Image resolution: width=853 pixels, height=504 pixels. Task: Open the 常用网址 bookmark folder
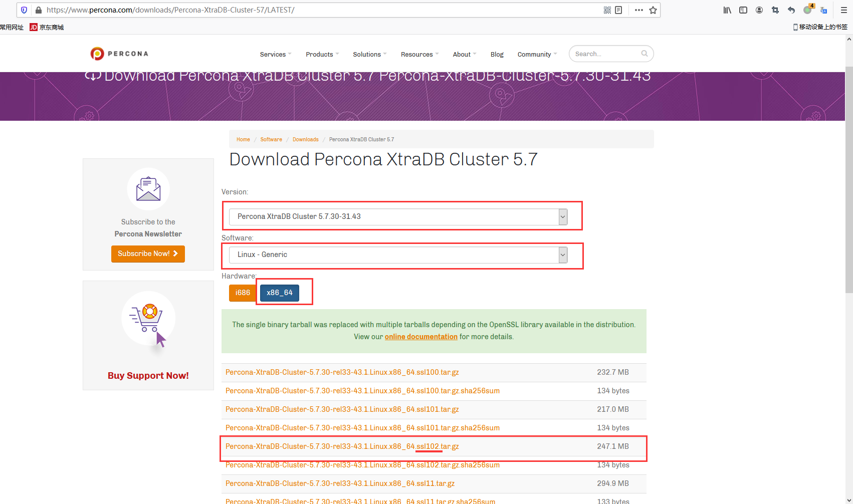pos(12,27)
